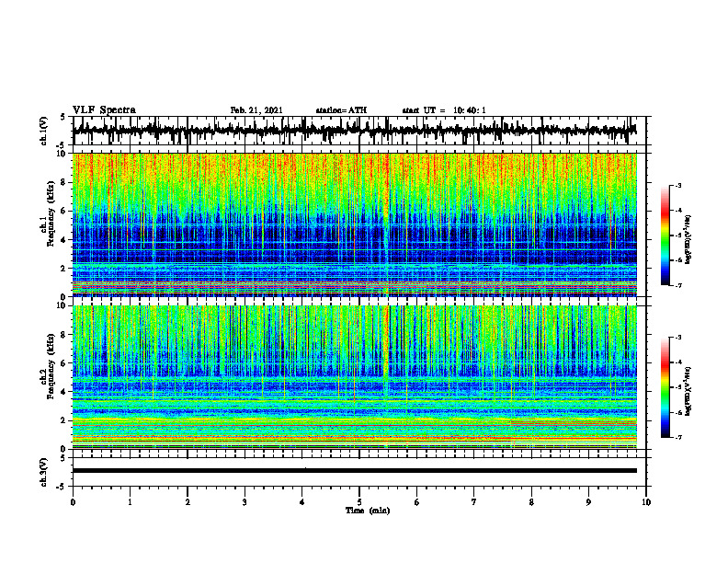Click the "ch.1(V)" waveform axis label

44,131
